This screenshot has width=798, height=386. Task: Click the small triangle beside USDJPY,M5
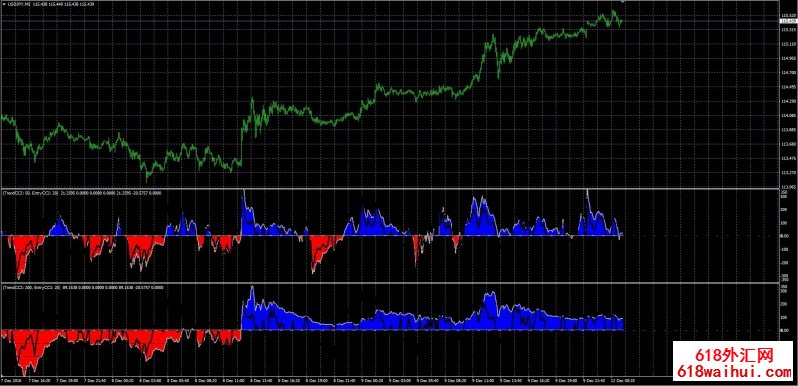point(5,4)
